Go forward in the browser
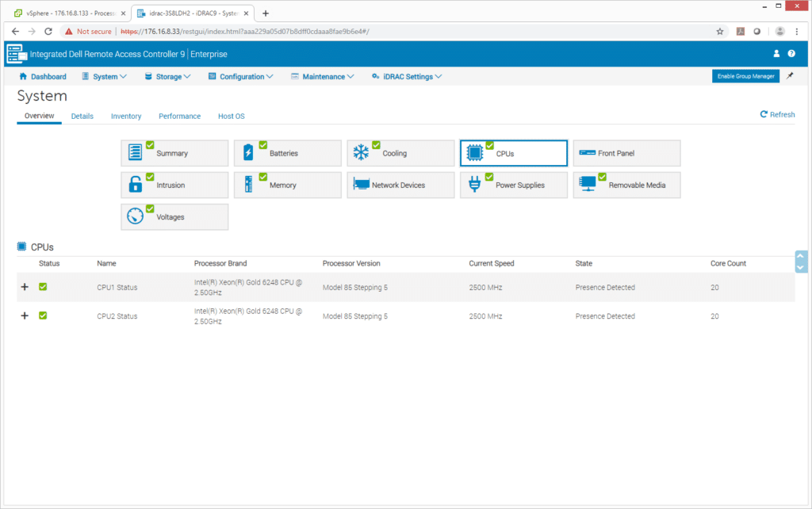This screenshot has width=812, height=509. coord(32,31)
